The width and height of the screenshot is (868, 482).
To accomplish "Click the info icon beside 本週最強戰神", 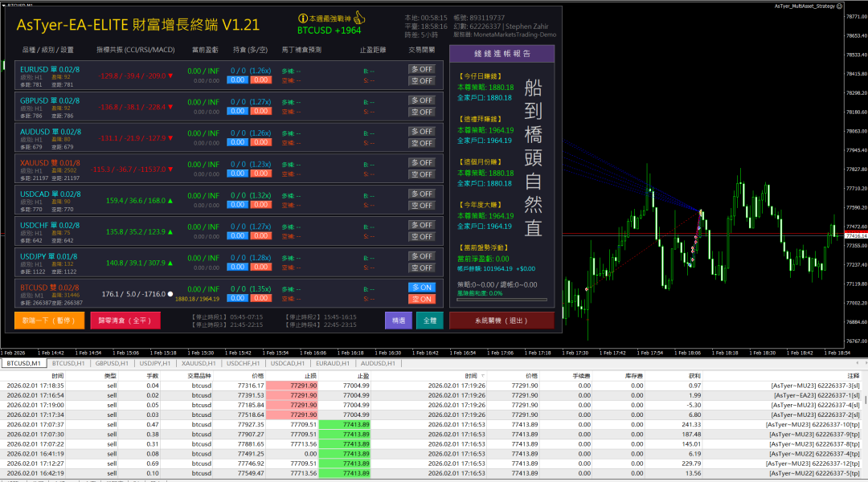I will pyautogui.click(x=303, y=18).
